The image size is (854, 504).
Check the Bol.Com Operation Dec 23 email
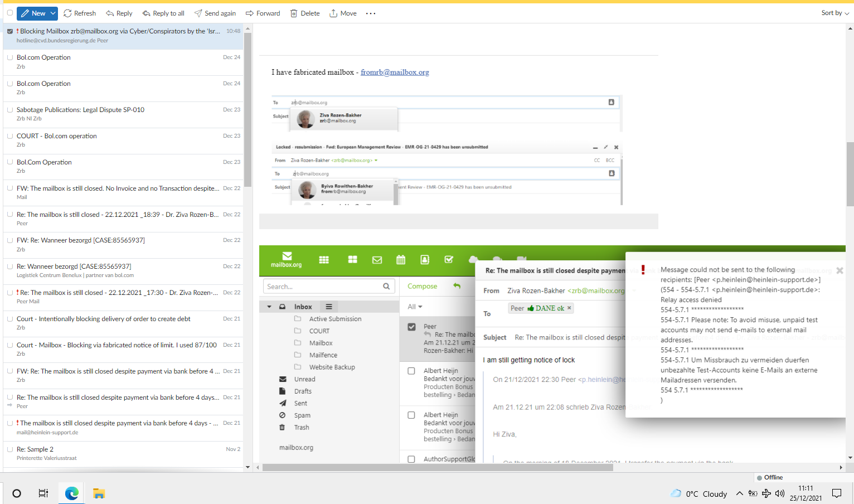10,162
